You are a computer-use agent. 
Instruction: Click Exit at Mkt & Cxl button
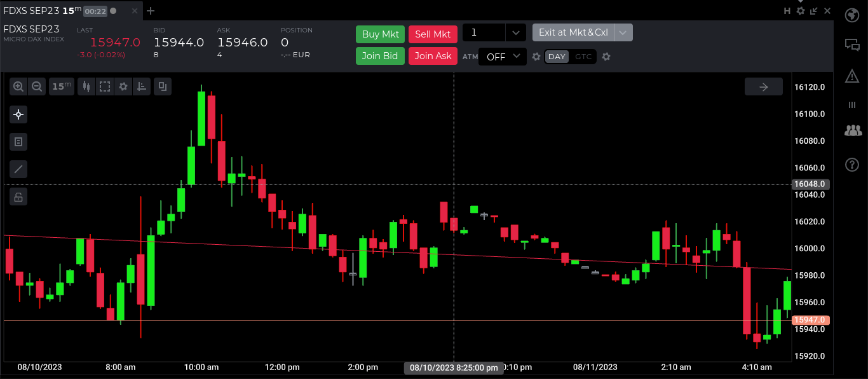click(x=573, y=32)
